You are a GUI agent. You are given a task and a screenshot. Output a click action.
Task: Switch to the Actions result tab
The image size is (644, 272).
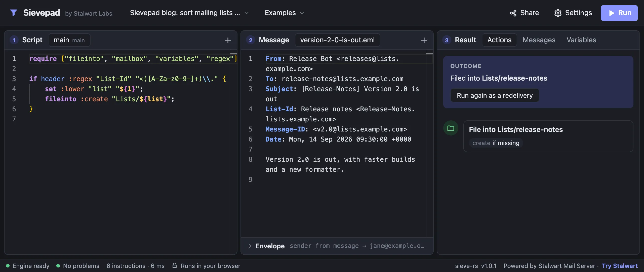499,40
